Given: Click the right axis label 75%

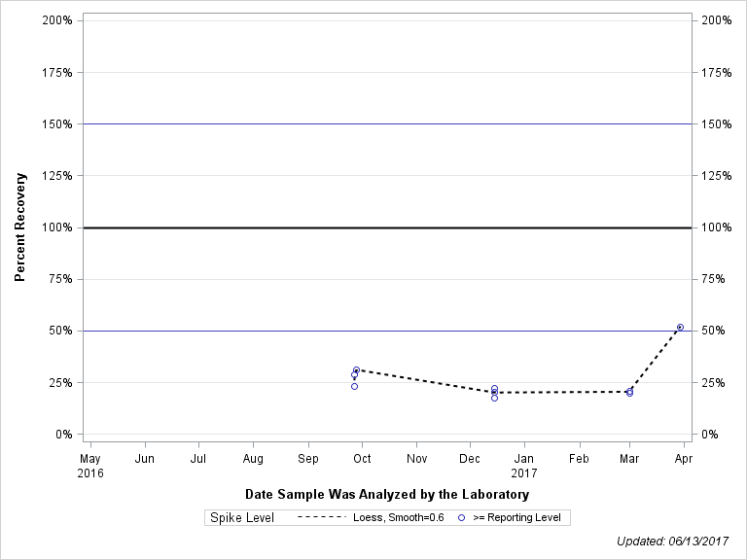Looking at the screenshot, I should pyautogui.click(x=713, y=279).
